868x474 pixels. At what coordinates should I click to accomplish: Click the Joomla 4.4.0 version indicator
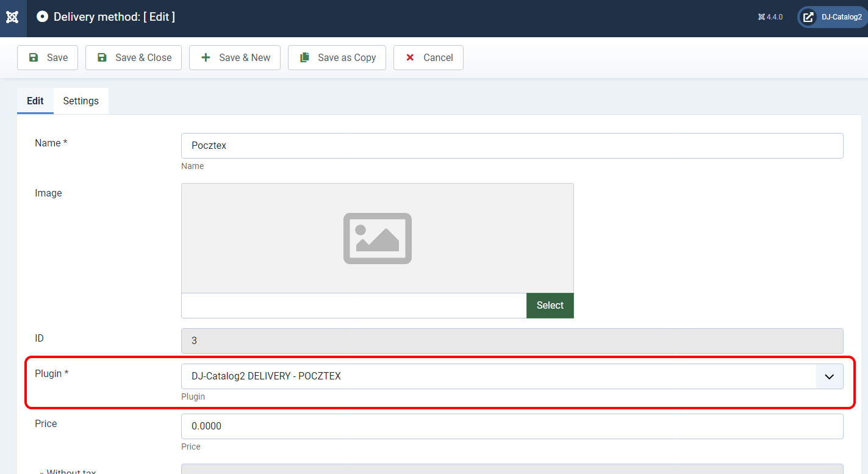770,17
